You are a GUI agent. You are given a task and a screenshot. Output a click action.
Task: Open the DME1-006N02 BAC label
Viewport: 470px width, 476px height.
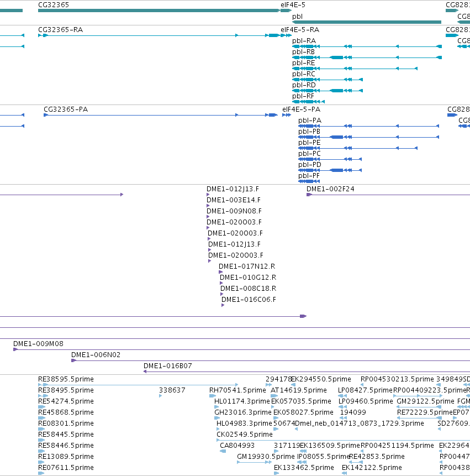click(x=96, y=355)
